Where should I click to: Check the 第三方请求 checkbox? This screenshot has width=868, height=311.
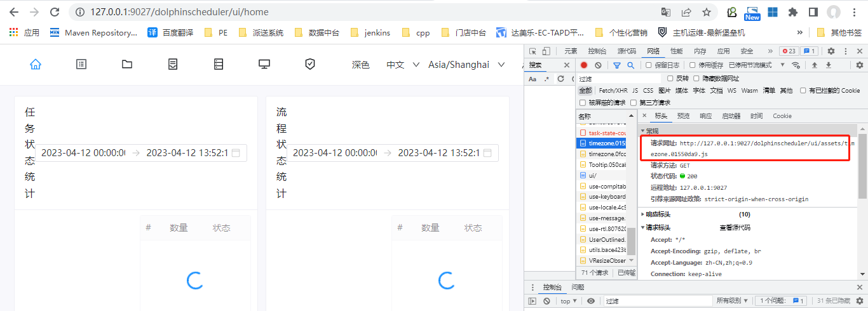tap(634, 102)
